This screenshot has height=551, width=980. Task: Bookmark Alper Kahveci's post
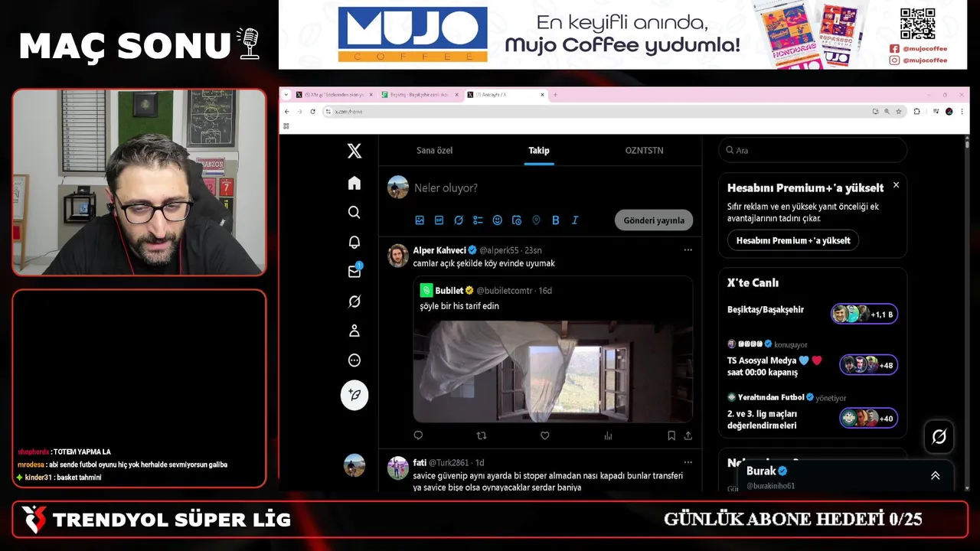pyautogui.click(x=671, y=435)
